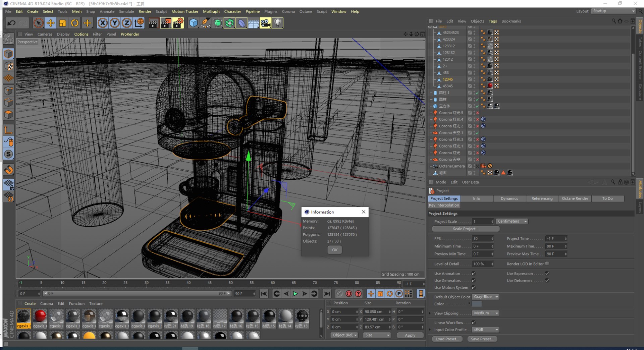Screen dimensions: 644x350
Task: Click the Live Selection arrow tool
Action: pyautogui.click(x=38, y=23)
